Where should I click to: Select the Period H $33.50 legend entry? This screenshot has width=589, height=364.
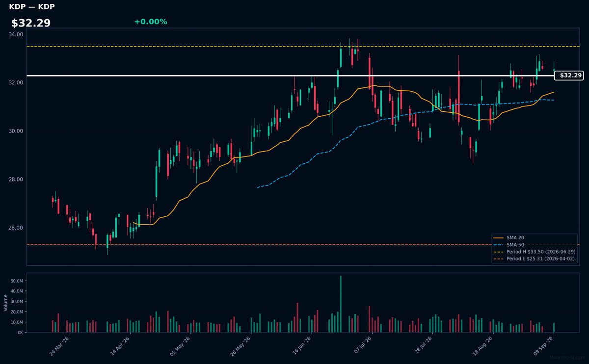pos(534,252)
